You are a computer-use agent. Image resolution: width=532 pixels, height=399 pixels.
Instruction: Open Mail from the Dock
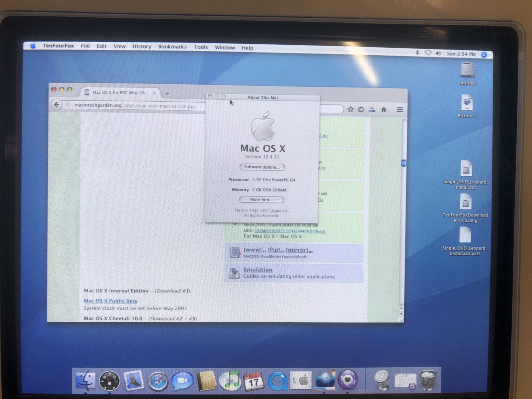coord(134,381)
